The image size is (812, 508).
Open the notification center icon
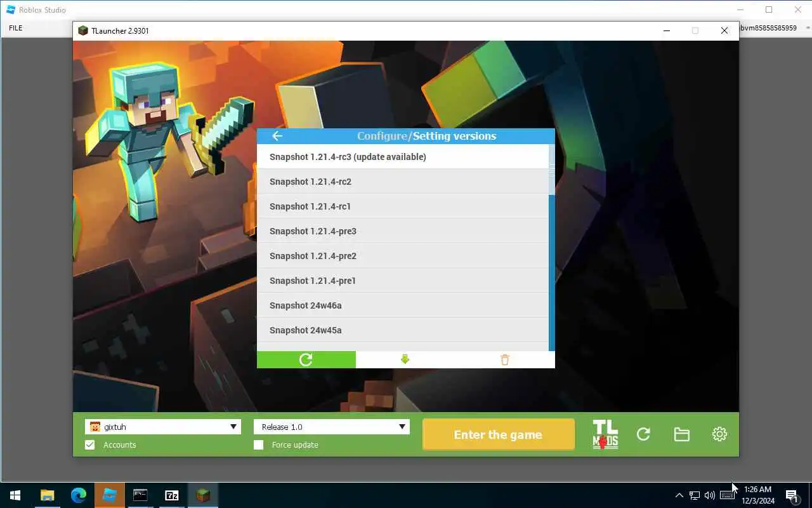[792, 495]
